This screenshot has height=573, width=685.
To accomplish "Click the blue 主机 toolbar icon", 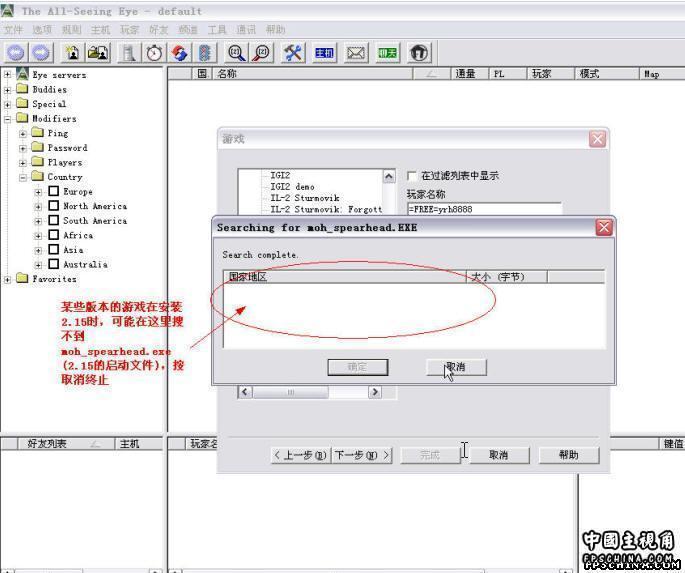I will click(325, 53).
